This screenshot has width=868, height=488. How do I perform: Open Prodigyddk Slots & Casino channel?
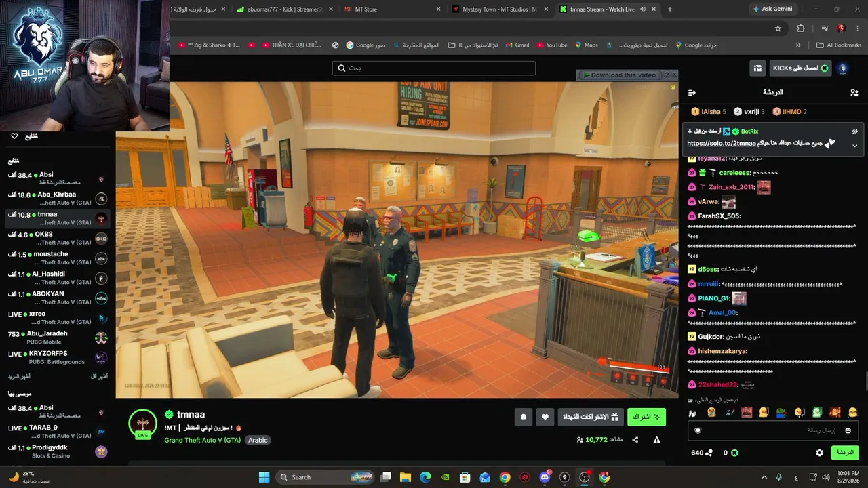point(58,451)
